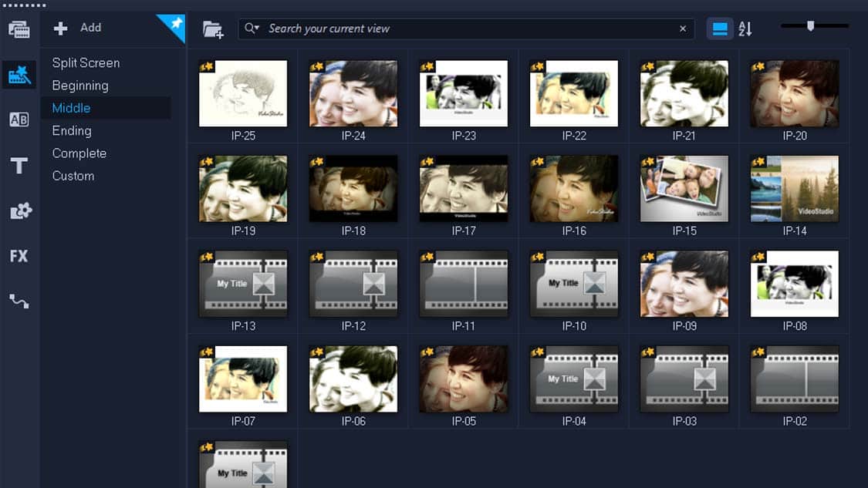
Task: Select the IP-10 My Title template
Action: click(x=573, y=284)
